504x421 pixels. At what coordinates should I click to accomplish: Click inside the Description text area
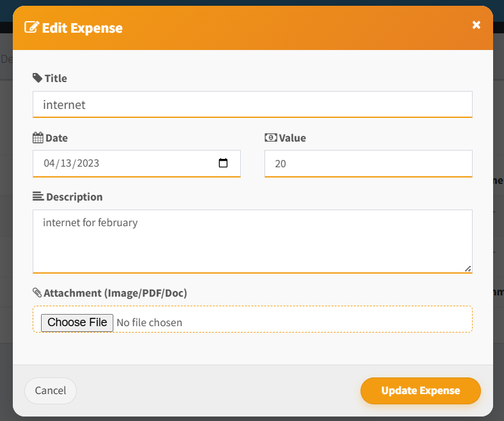point(252,241)
